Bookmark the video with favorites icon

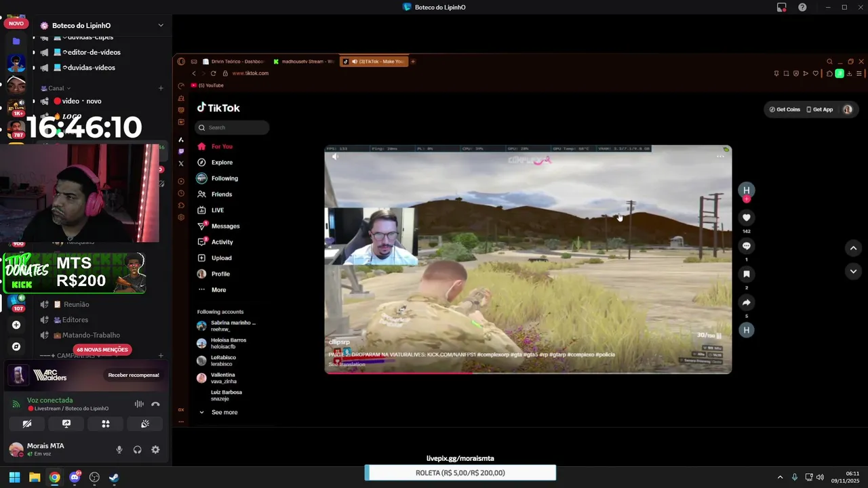(x=747, y=274)
